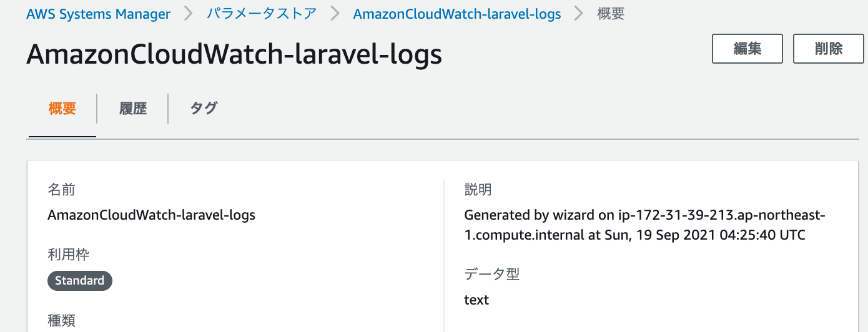The height and width of the screenshot is (332, 868).
Task: Select the 概要 tab
Action: pyautogui.click(x=62, y=109)
